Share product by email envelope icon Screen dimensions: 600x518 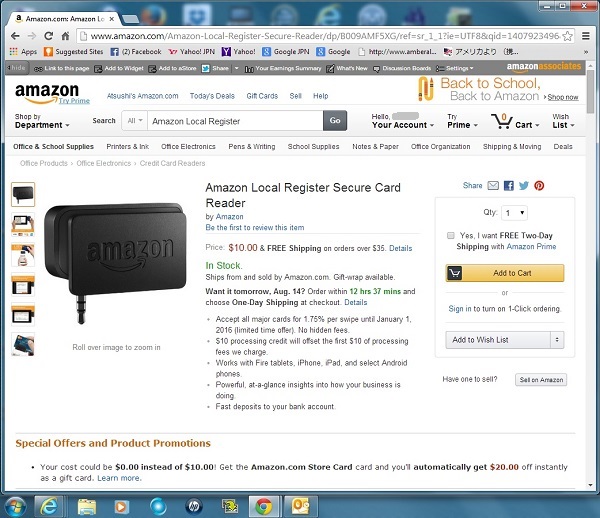coord(493,186)
